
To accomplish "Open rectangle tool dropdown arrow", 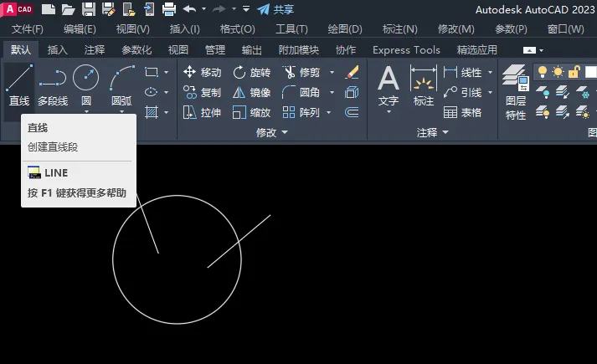I will click(167, 72).
